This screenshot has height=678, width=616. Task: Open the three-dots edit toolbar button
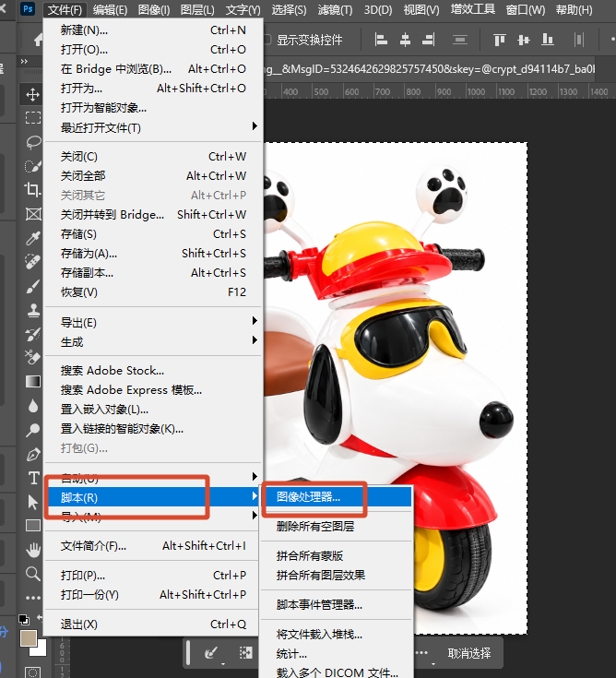tap(33, 598)
